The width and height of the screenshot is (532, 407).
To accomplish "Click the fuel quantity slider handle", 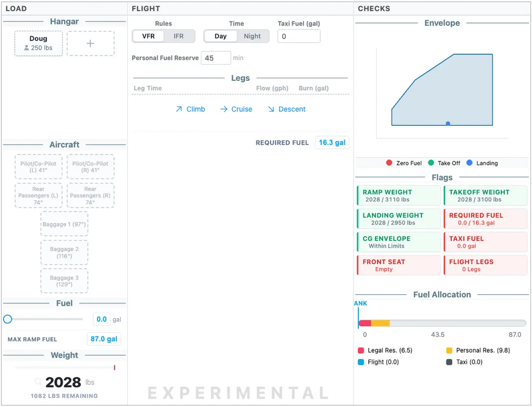I will click(x=8, y=319).
